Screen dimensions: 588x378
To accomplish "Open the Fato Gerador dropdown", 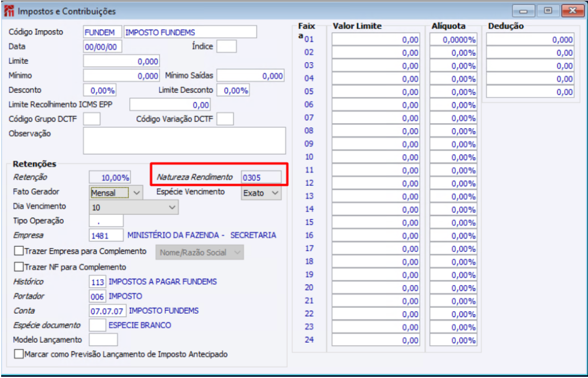I will pos(137,193).
